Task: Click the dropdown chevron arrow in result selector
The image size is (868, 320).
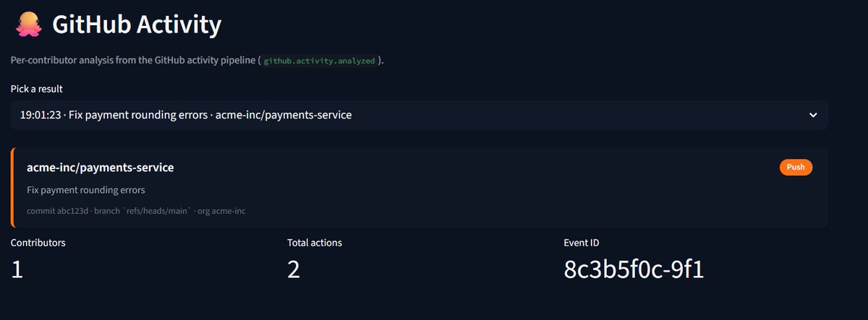Action: [813, 115]
